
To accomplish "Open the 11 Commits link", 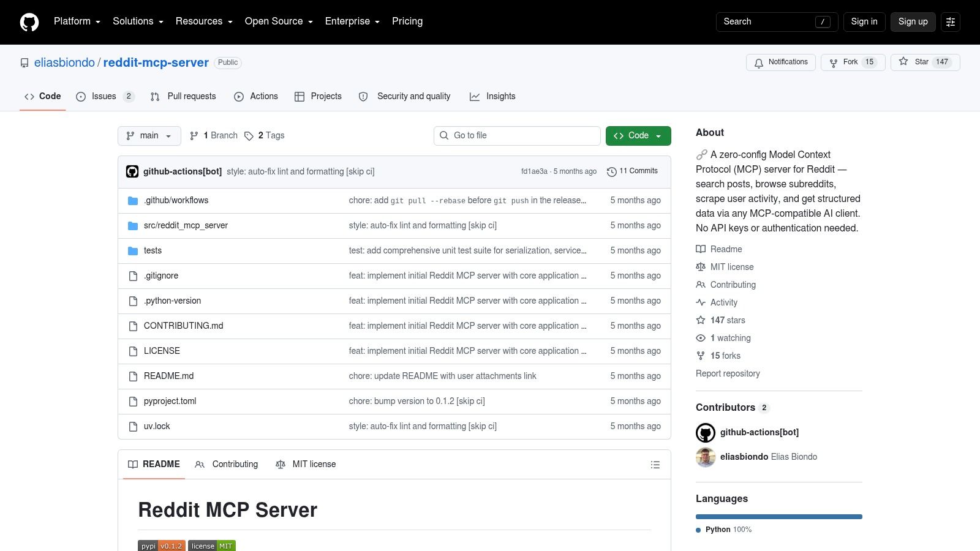I will tap(632, 171).
